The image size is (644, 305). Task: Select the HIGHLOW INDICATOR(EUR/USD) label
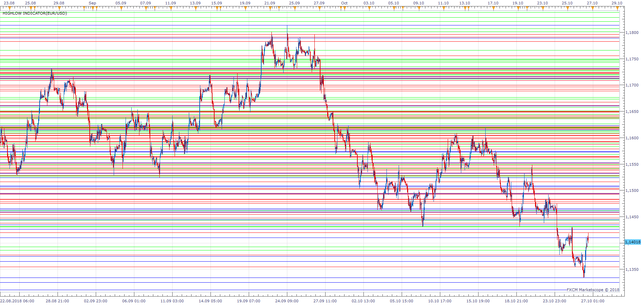(35, 13)
